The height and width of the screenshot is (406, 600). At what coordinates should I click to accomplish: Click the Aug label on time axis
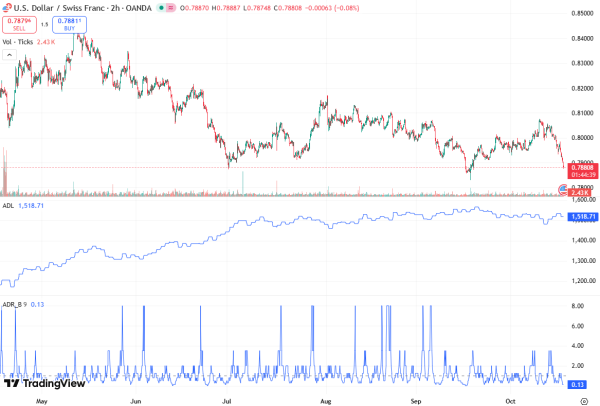tap(323, 397)
